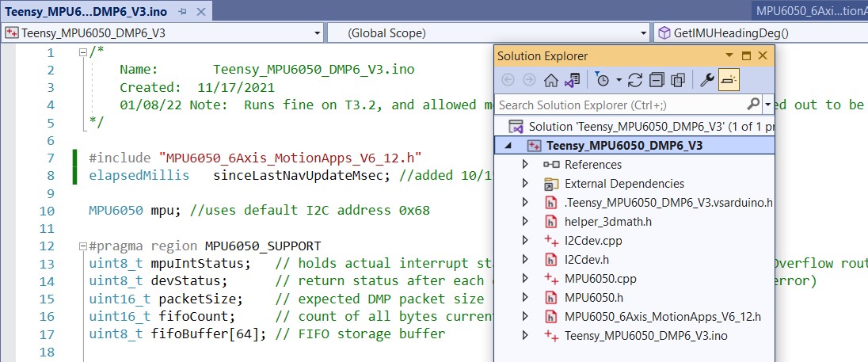
Task: Click the Search Solution Explorer field
Action: coord(620,105)
